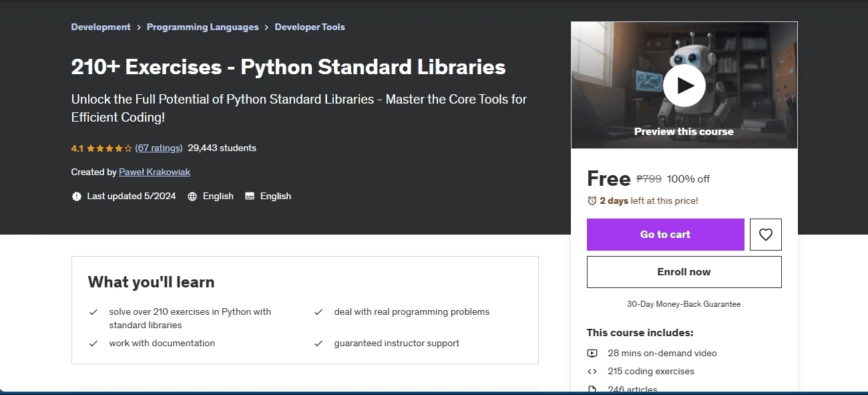Click the Free price label
This screenshot has width=868, height=395.
coord(608,178)
